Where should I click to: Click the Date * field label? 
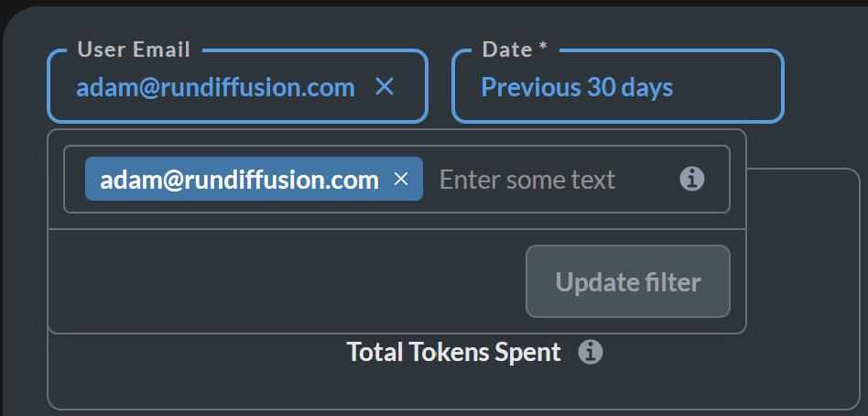pos(515,49)
